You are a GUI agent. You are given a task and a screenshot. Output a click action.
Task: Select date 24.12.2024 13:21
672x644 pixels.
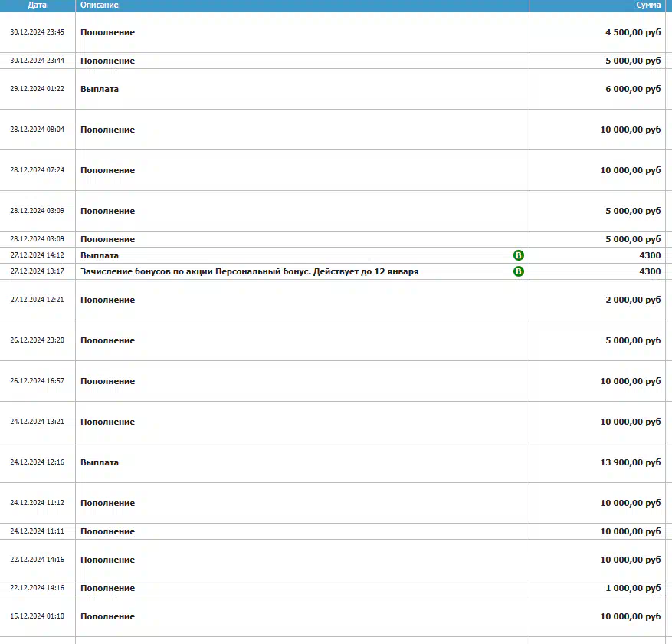click(x=38, y=422)
